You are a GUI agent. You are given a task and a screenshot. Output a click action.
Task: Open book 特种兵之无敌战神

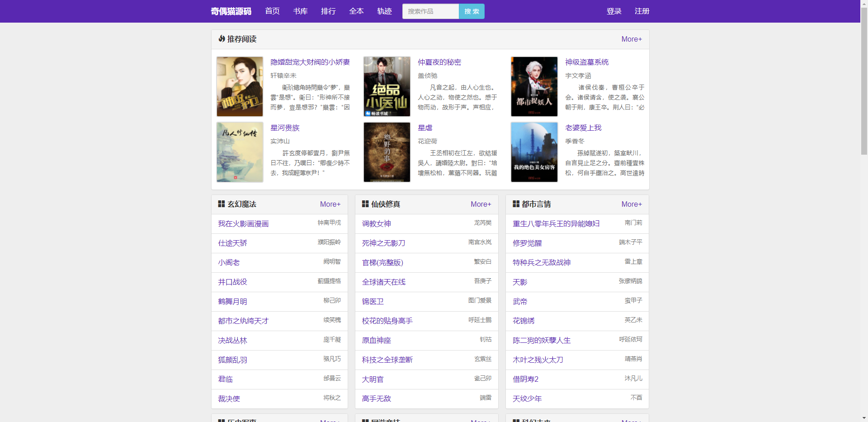[542, 263]
